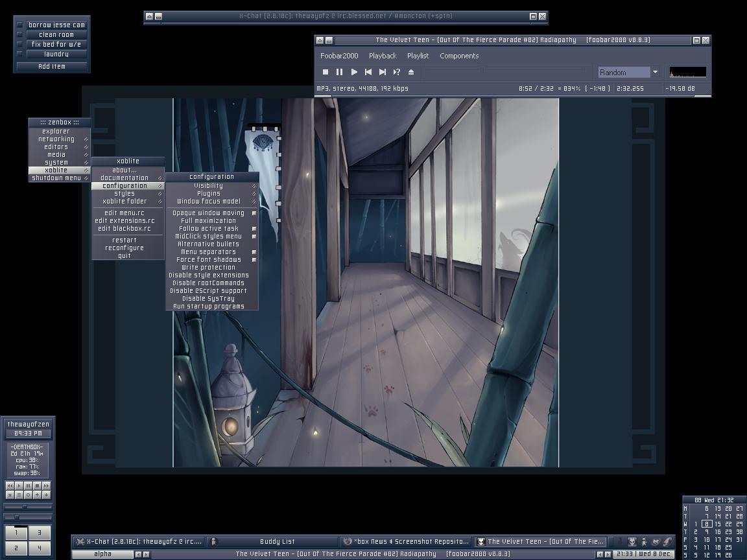Click the foobar2000 seek bar
Viewport: 747px width, 560px height.
point(505,70)
